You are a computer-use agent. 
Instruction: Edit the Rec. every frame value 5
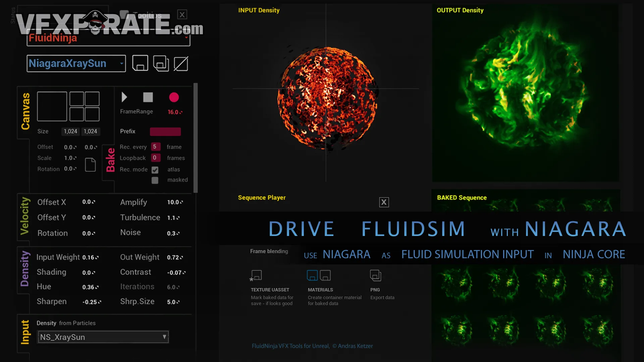[x=156, y=147]
